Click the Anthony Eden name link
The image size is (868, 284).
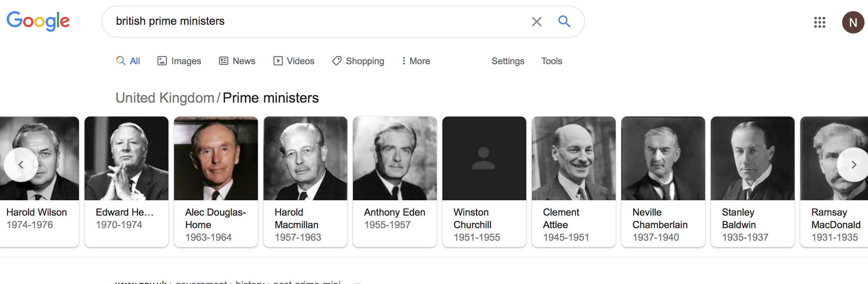click(395, 212)
